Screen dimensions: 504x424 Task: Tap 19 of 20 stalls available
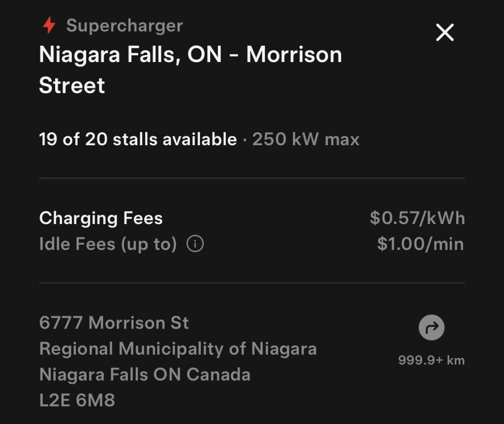(138, 139)
